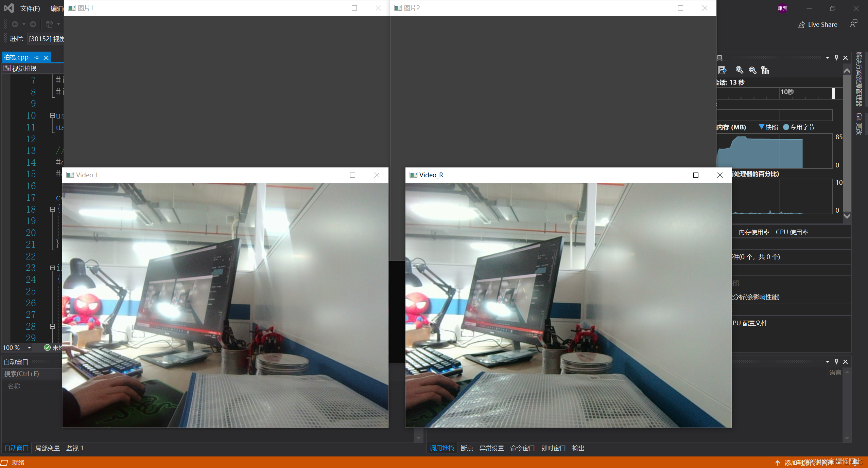Toggle the pin on the diagnostic tools panel

836,58
